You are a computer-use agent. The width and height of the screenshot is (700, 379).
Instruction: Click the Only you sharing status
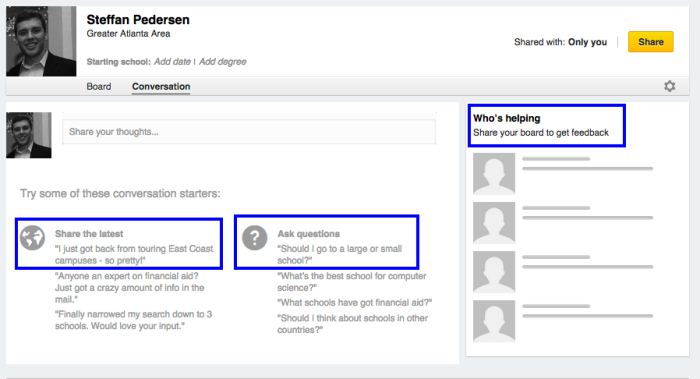pyautogui.click(x=587, y=42)
